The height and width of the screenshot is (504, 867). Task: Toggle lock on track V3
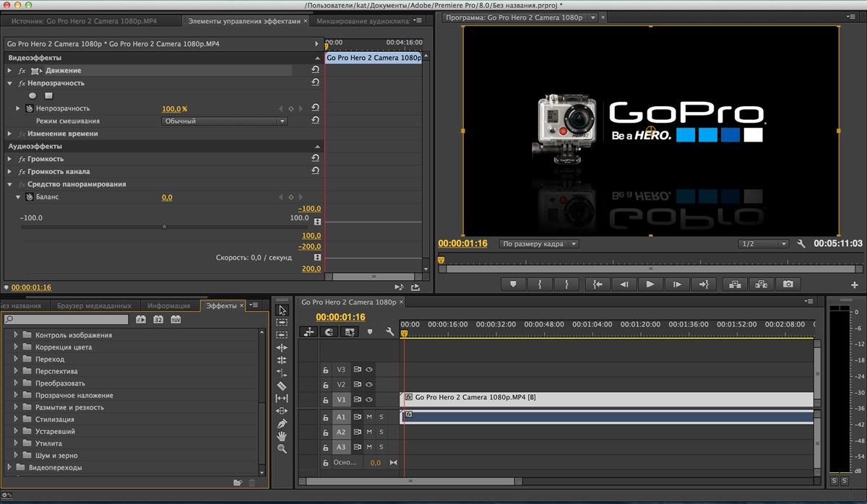pos(326,370)
